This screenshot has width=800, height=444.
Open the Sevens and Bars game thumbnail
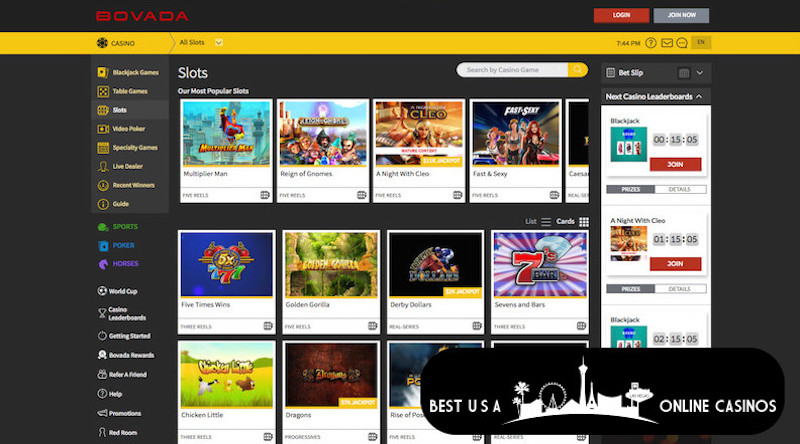pos(540,264)
